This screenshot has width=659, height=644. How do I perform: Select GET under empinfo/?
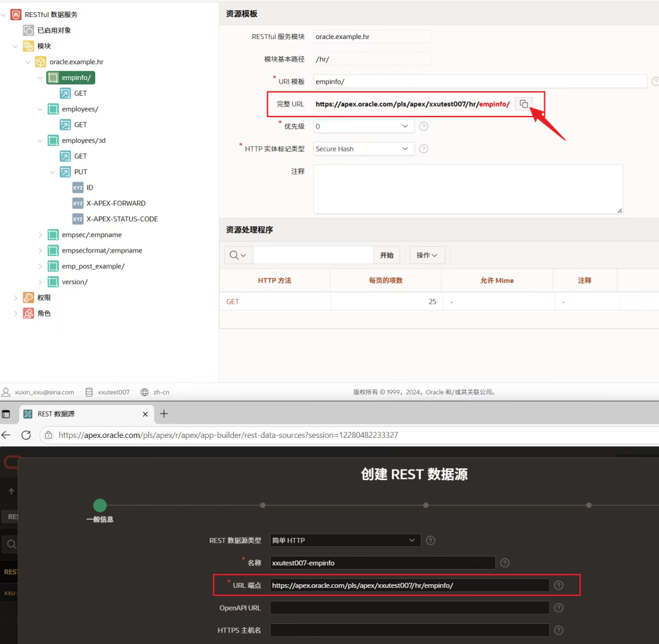click(81, 93)
